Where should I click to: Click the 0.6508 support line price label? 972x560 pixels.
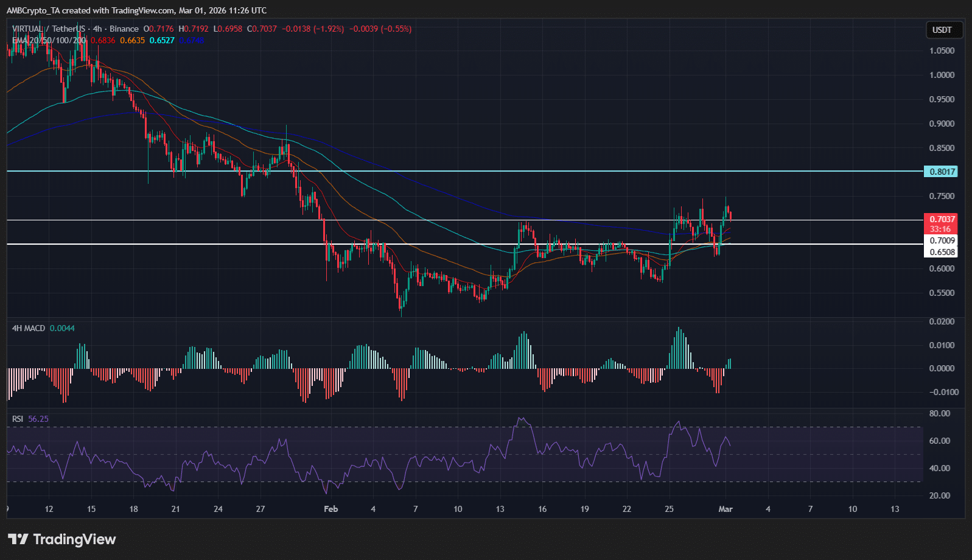click(940, 252)
